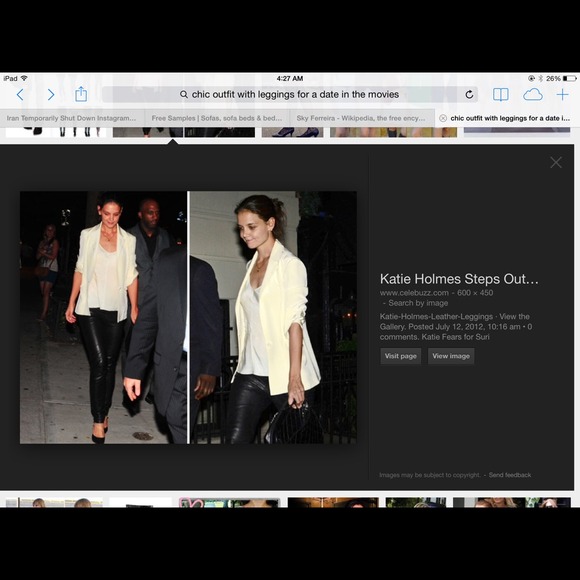Tap the address bar search field

(290, 95)
